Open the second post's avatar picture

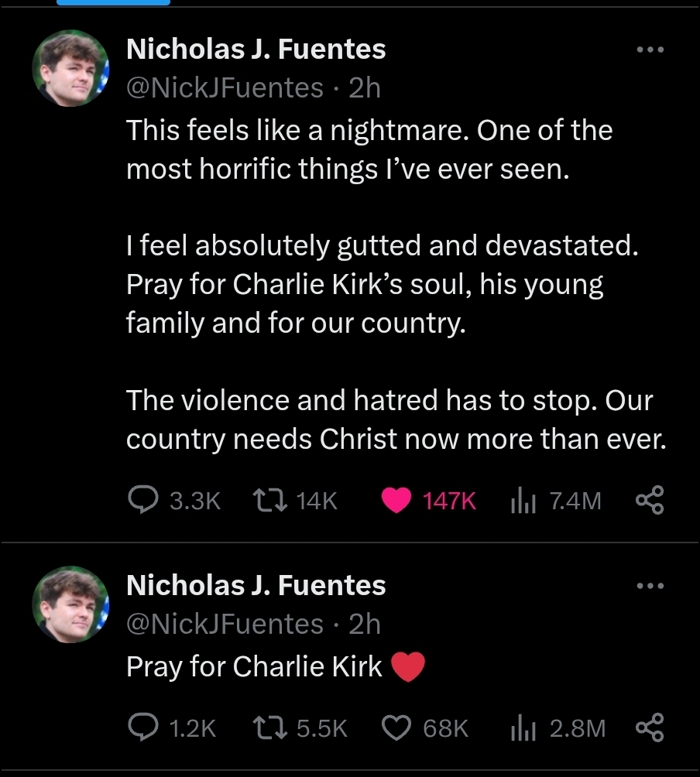tap(70, 604)
